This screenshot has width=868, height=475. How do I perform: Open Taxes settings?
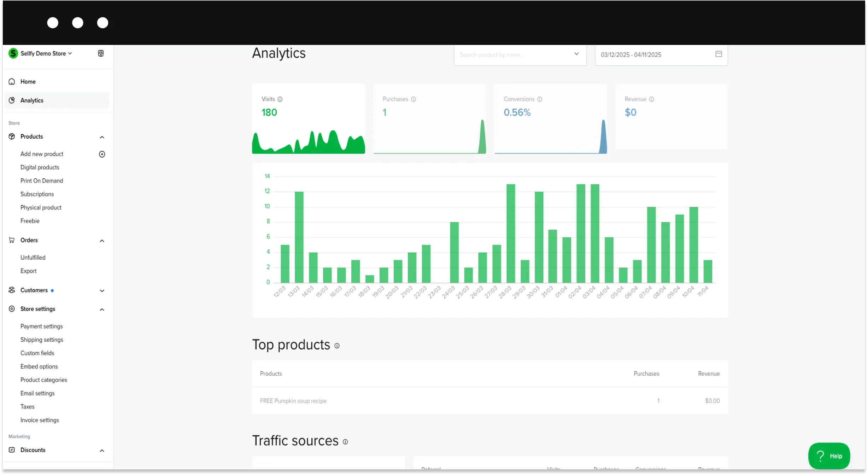[27, 407]
